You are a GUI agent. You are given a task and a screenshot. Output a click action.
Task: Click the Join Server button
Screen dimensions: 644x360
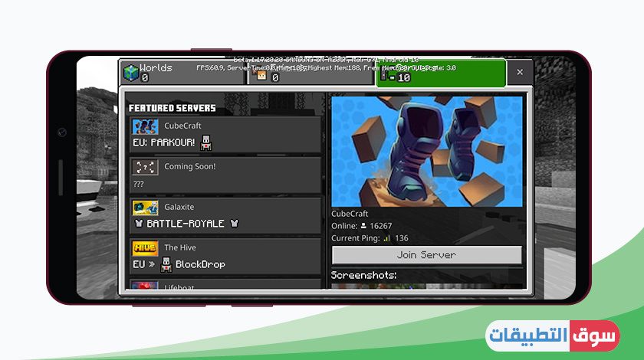click(427, 255)
